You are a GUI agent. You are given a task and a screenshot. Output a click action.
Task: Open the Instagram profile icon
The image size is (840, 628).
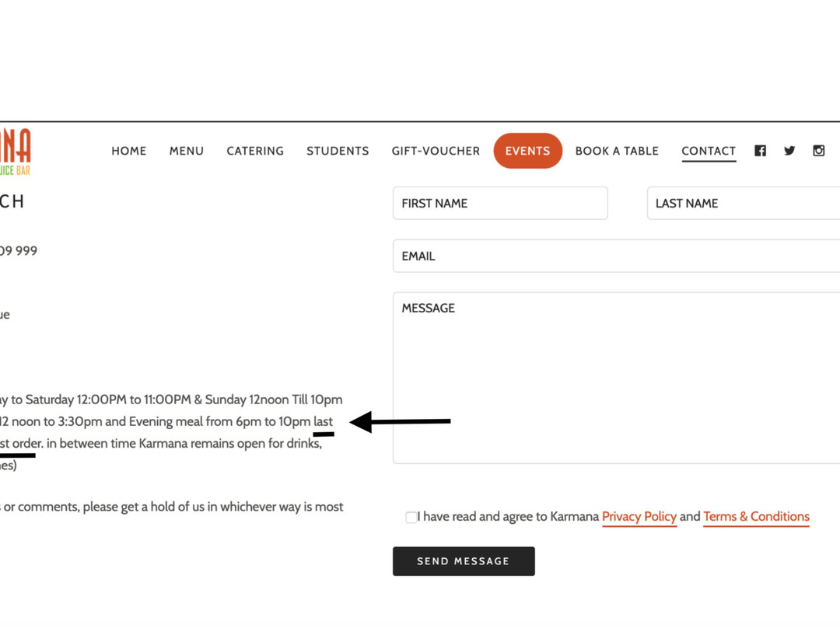[x=818, y=151]
